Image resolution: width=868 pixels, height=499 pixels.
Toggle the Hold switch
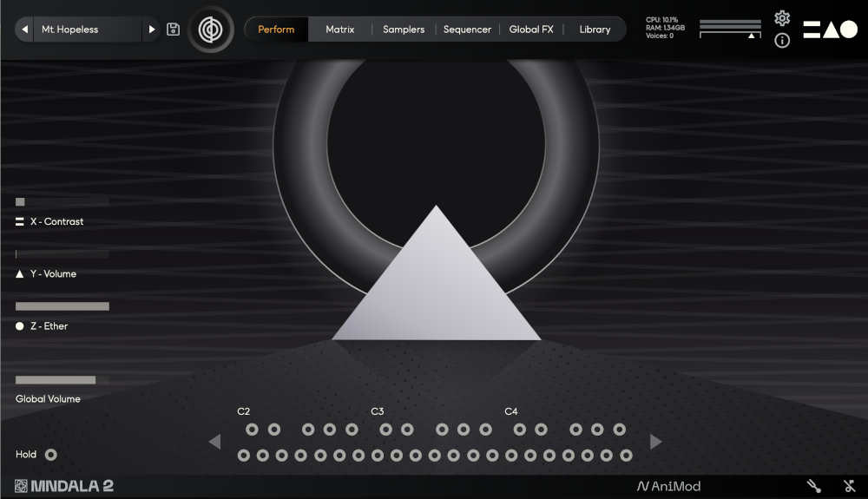tap(51, 454)
